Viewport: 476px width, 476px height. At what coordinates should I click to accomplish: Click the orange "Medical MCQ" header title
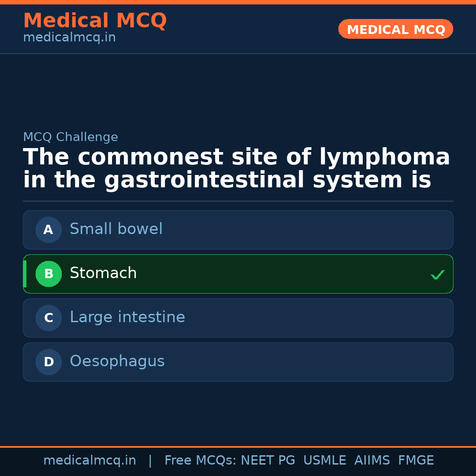[x=95, y=21]
